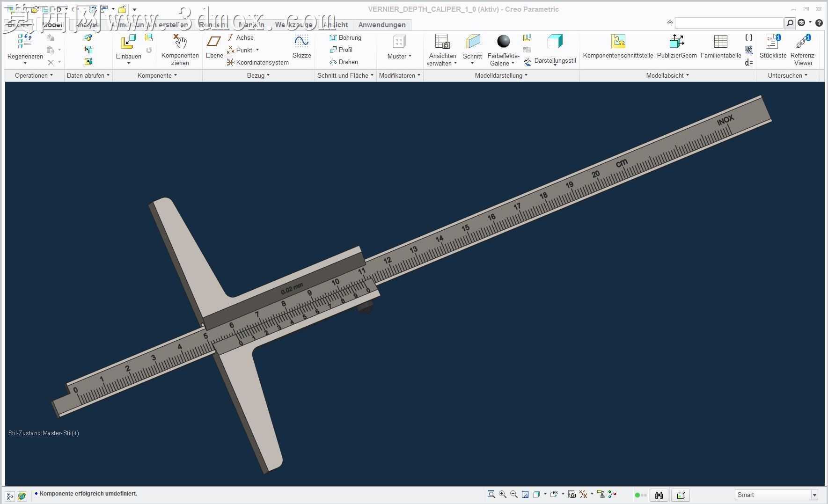Screen dimensions: 828x504
Task: Click the refit view magnifier icon
Action: tap(491, 494)
